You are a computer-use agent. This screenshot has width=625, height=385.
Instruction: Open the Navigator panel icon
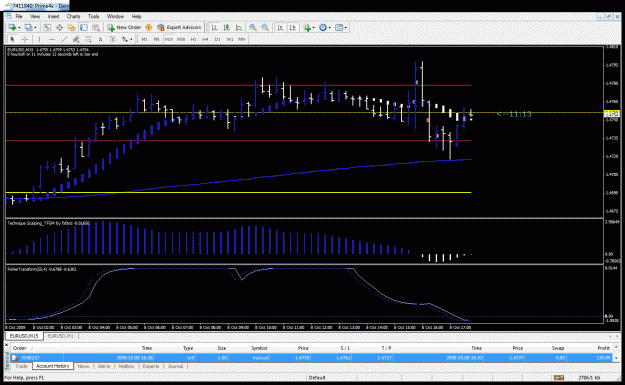pos(71,27)
